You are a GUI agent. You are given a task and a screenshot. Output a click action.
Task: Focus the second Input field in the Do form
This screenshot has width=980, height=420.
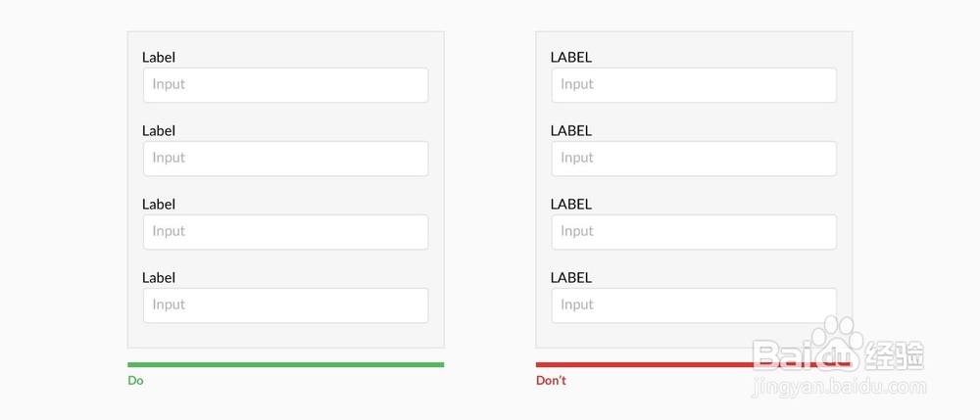(x=285, y=159)
